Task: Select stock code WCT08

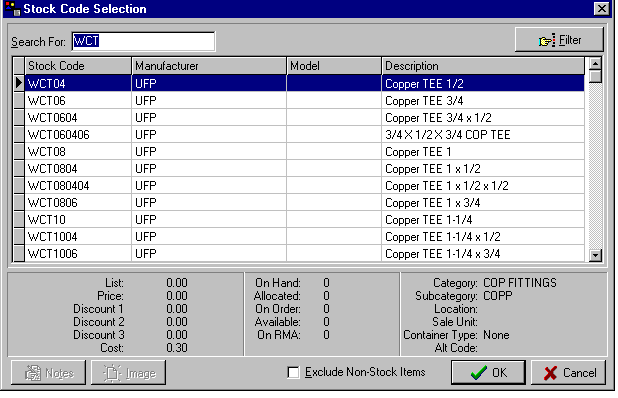Action: pyautogui.click(x=47, y=151)
